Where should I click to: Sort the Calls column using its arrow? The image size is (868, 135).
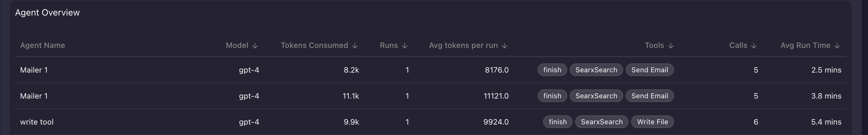[x=754, y=46]
